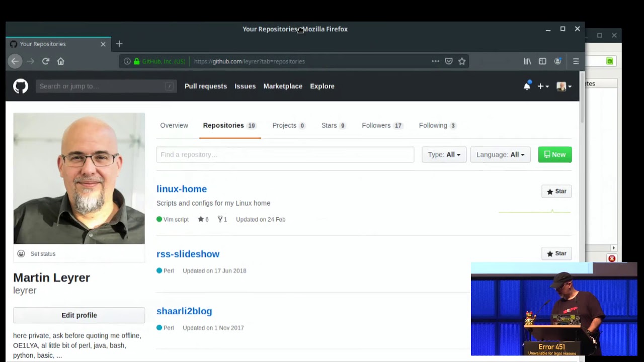
Task: Switch to the Overview tab
Action: [x=174, y=125]
